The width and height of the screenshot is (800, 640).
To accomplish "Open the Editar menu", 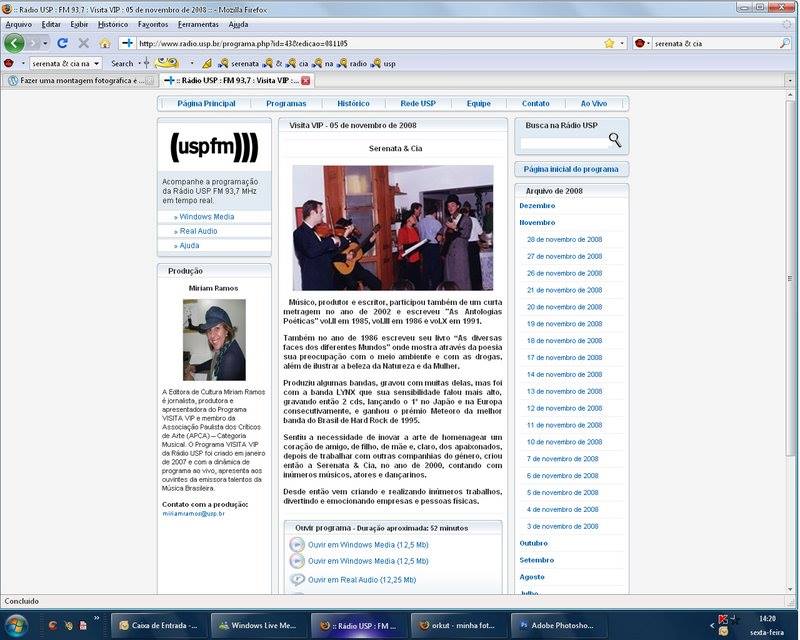I will 51,24.
